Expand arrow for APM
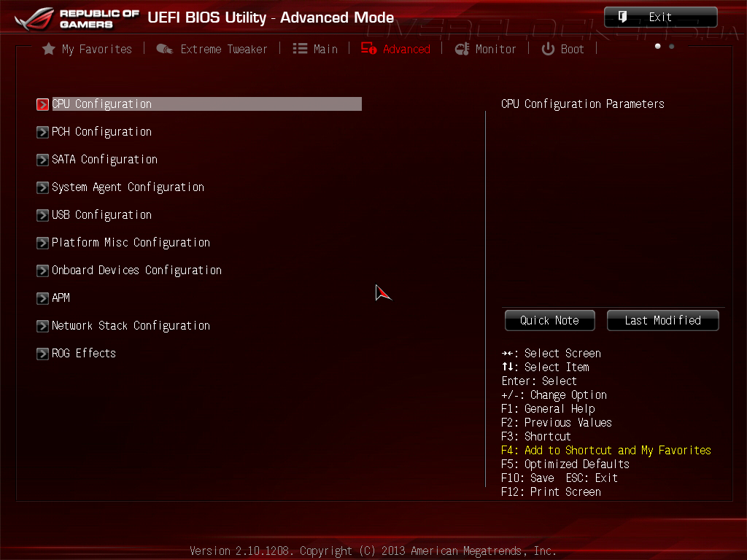 [x=42, y=298]
